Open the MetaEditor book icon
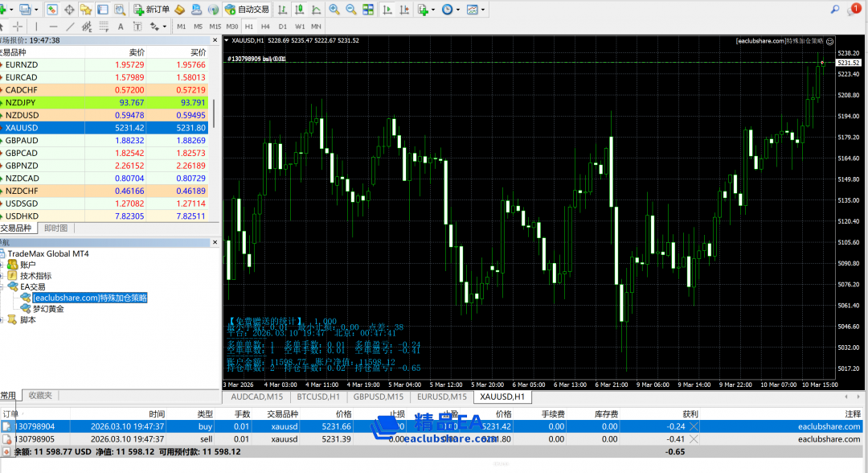 tap(180, 10)
